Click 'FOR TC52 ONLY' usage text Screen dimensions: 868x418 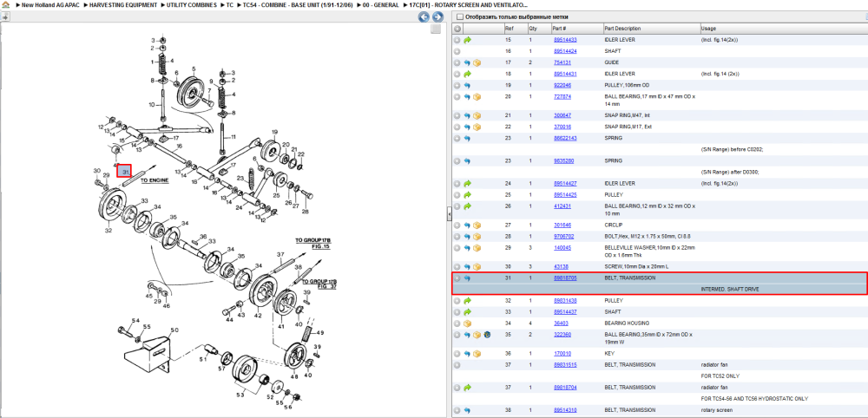tap(721, 376)
